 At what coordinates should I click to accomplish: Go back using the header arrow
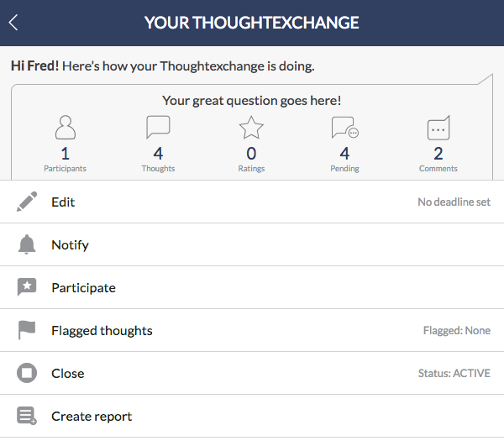pos(13,23)
